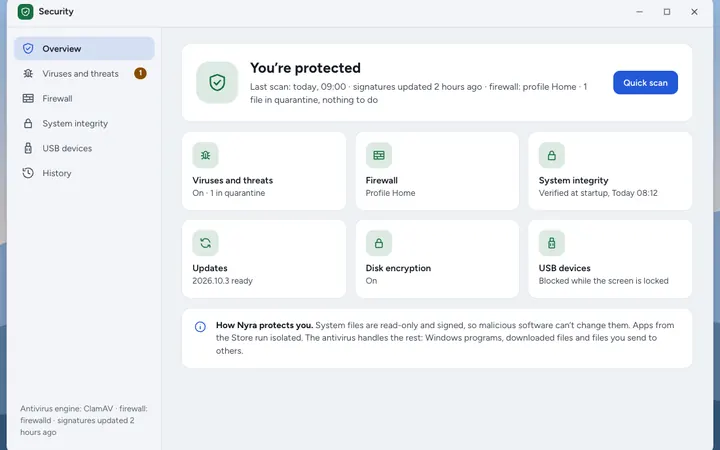Click the System integrity lock icon in sidebar
The image size is (720, 450).
coord(28,123)
